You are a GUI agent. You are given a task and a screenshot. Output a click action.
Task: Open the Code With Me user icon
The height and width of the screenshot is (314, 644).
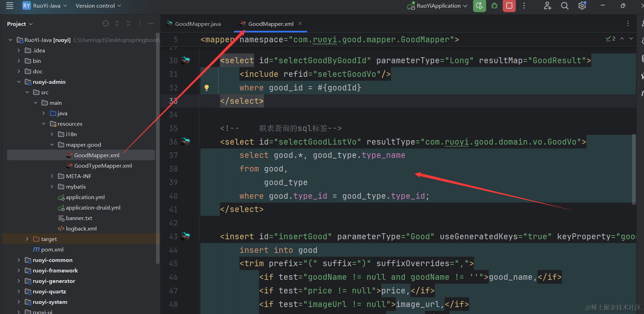click(547, 6)
